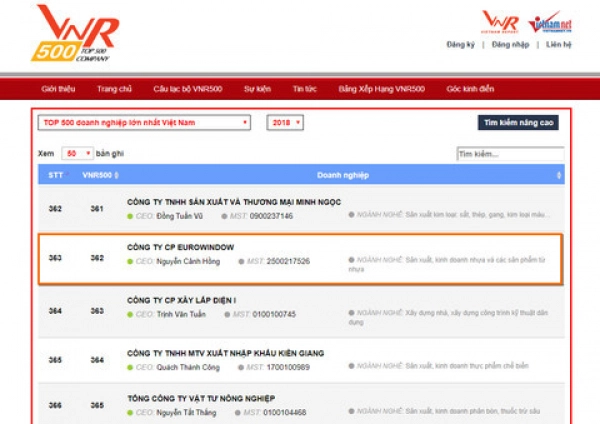Image resolution: width=600 pixels, height=424 pixels.
Task: Open Sự kiện menu item
Action: pos(257,89)
